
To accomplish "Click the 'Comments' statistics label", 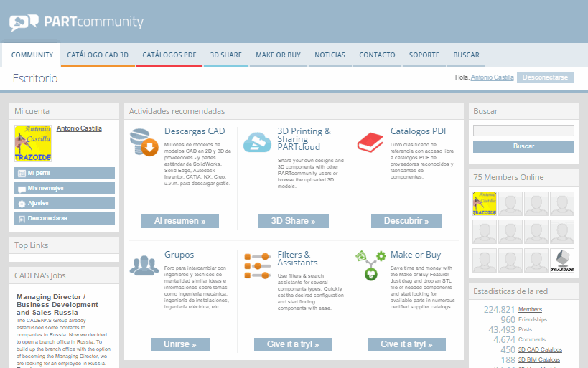I will pos(532,339).
